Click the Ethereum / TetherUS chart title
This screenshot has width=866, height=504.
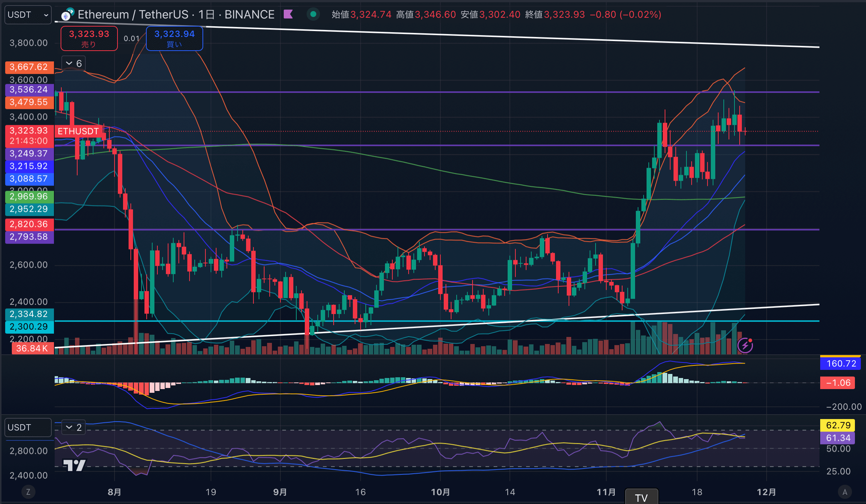tap(176, 14)
